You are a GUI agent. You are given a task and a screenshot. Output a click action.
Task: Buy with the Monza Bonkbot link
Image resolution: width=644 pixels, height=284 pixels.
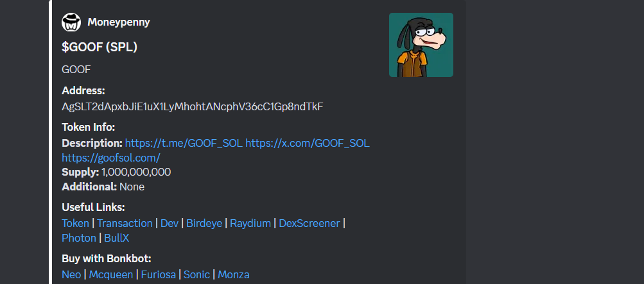233,274
